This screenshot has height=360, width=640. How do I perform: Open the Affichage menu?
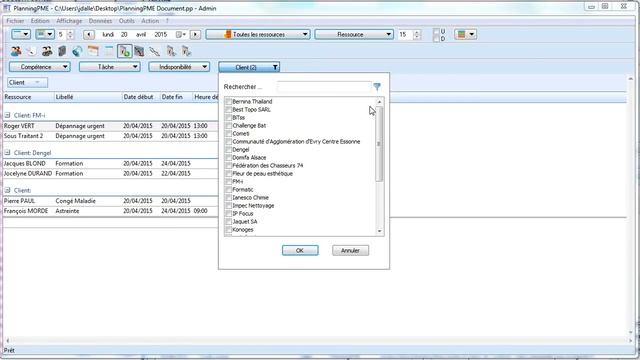pyautogui.click(x=69, y=21)
